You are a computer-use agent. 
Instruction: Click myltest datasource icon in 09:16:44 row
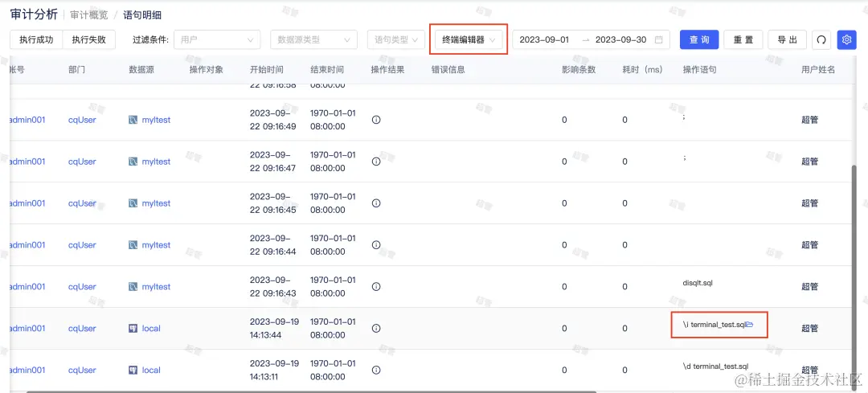point(133,244)
